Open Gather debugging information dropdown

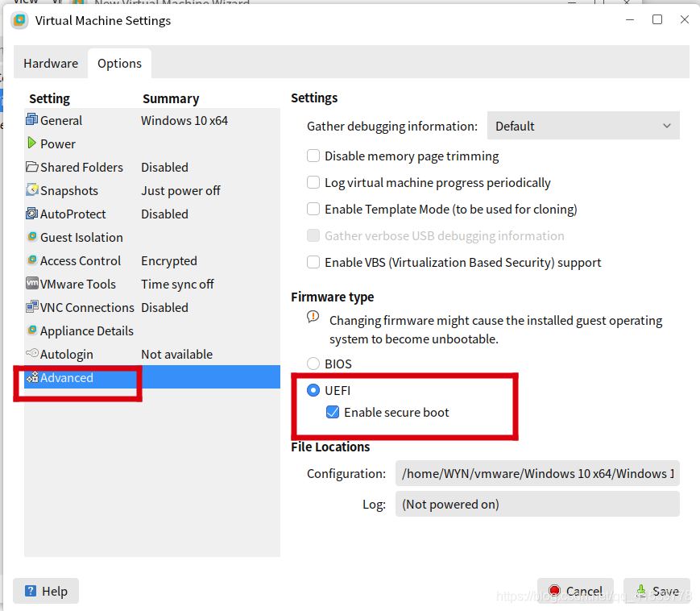(583, 126)
